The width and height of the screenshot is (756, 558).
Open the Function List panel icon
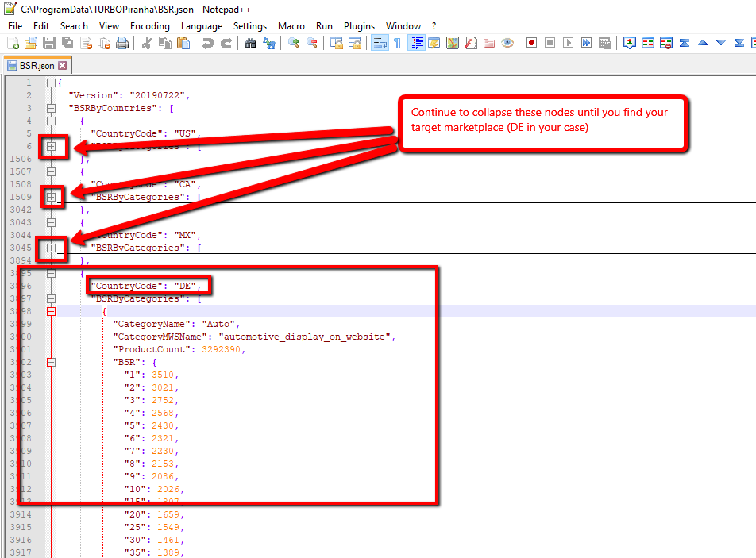(471, 43)
